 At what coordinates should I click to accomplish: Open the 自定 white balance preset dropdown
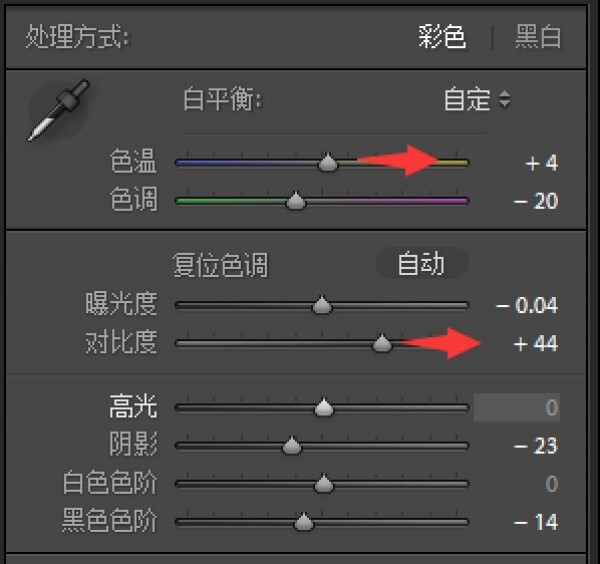[476, 99]
